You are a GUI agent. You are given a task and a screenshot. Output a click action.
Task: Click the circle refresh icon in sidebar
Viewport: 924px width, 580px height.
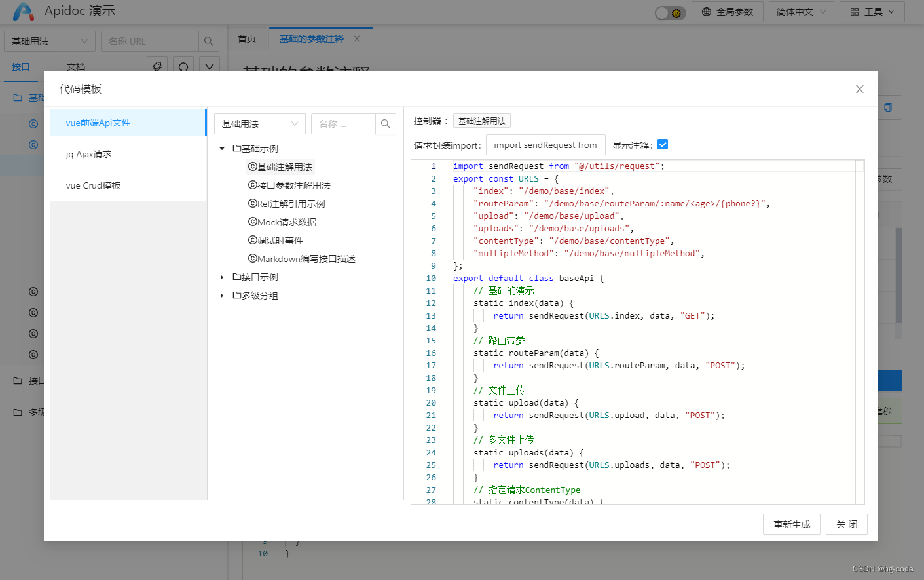click(183, 66)
